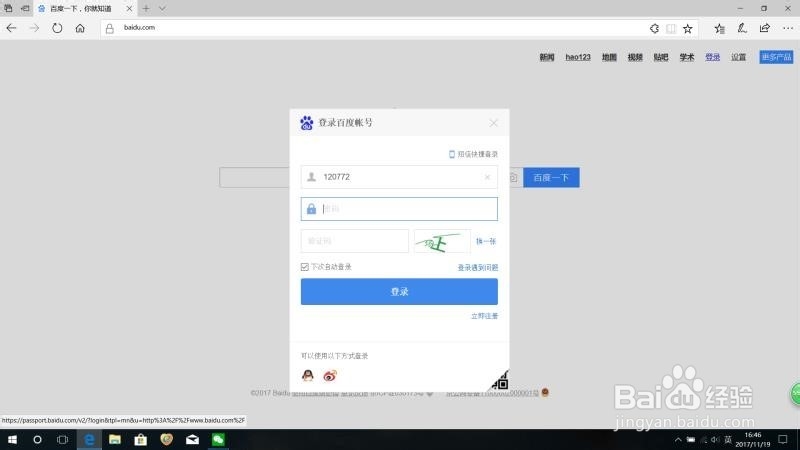This screenshot has width=800, height=450.
Task: Open the login problems help link
Action: click(x=478, y=267)
